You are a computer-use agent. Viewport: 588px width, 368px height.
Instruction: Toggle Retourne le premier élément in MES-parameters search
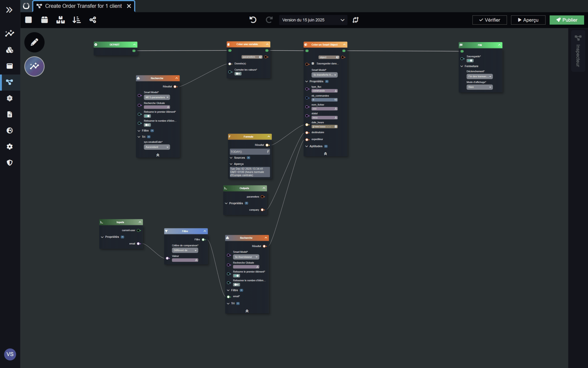tap(147, 116)
